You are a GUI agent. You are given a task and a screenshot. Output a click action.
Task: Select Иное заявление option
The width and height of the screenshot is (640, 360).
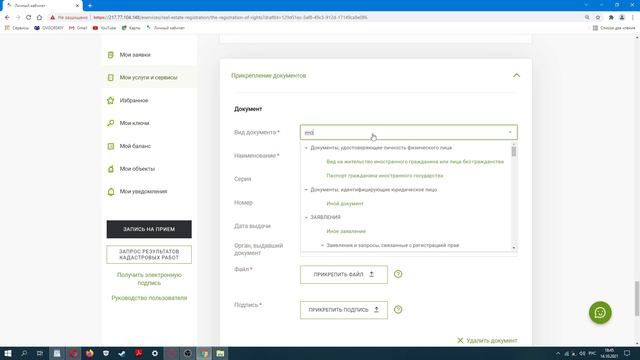tap(346, 231)
